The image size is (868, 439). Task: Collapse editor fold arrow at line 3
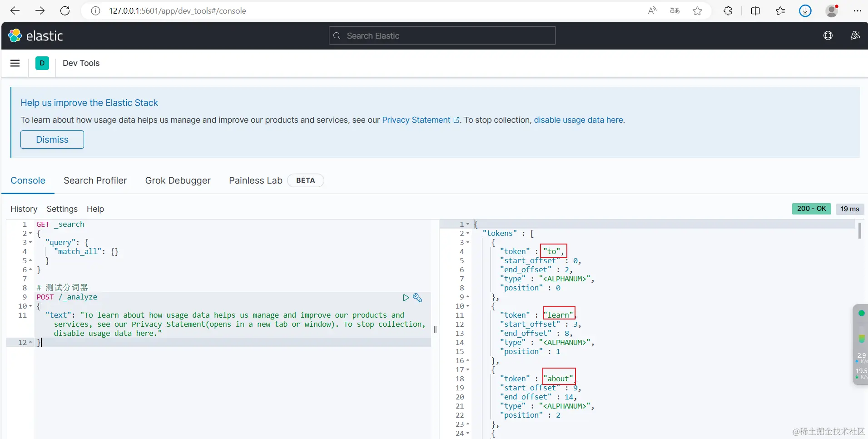click(x=30, y=243)
